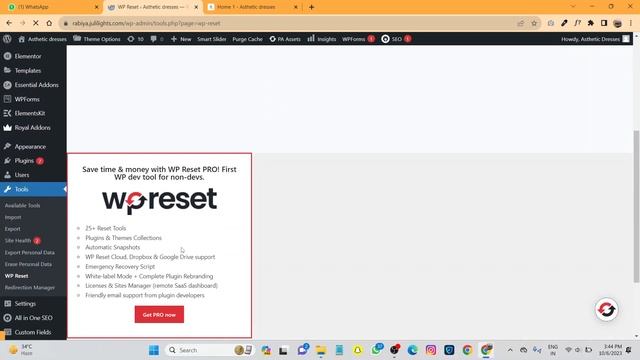Click the page vertical scrollbar
Image resolution: width=640 pixels, height=360 pixels.
coord(636,206)
